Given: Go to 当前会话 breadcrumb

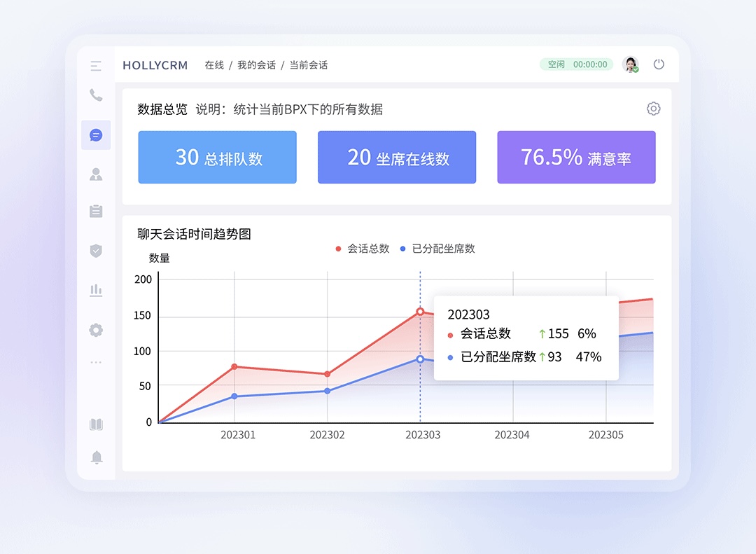Looking at the screenshot, I should [309, 65].
